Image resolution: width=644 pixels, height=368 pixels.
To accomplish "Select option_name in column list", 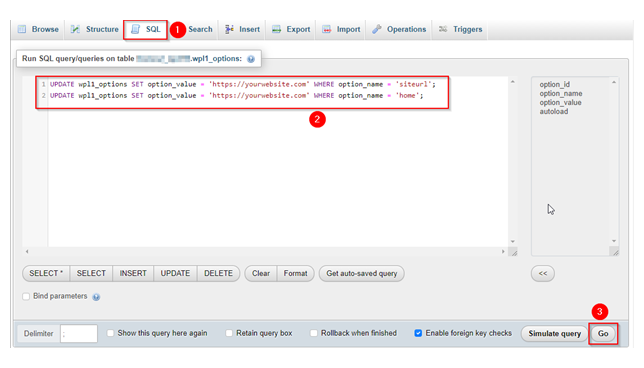I will (x=561, y=93).
